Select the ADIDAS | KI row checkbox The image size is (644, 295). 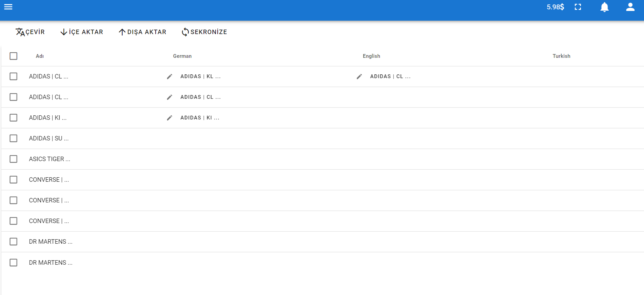[13, 118]
